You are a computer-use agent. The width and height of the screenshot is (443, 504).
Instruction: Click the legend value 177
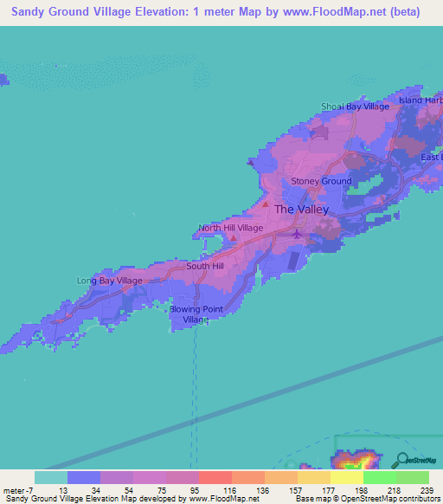[x=328, y=491]
